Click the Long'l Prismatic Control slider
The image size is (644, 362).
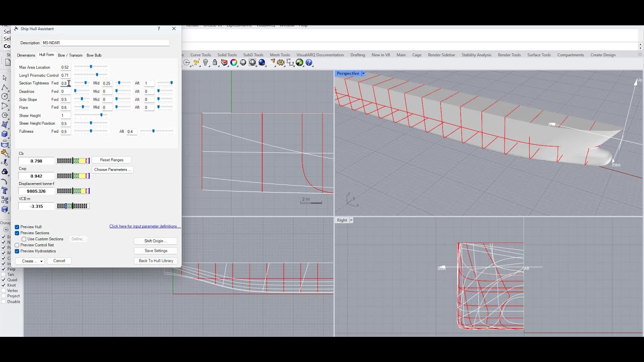point(91,75)
